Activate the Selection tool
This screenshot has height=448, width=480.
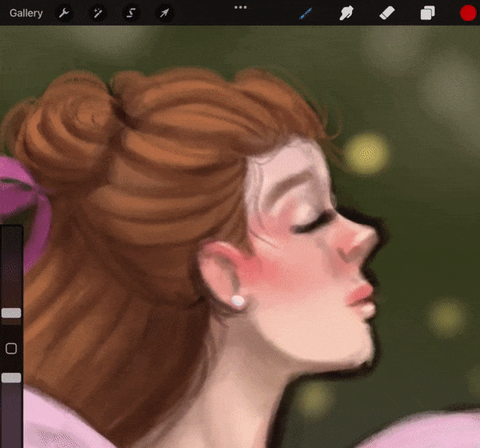tap(131, 13)
